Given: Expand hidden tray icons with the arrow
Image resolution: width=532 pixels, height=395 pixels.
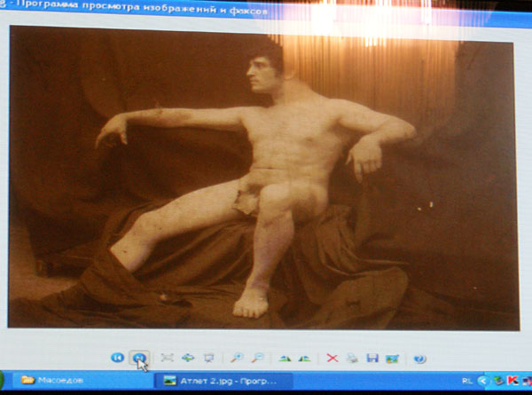Looking at the screenshot, I should click(483, 381).
